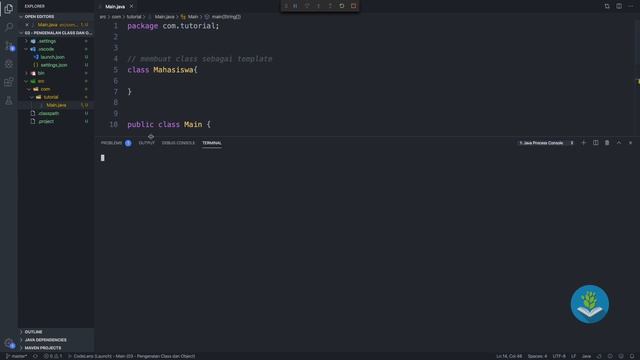640x360 pixels.
Task: Click Ln 14 cursor position indicator
Action: tap(509, 356)
